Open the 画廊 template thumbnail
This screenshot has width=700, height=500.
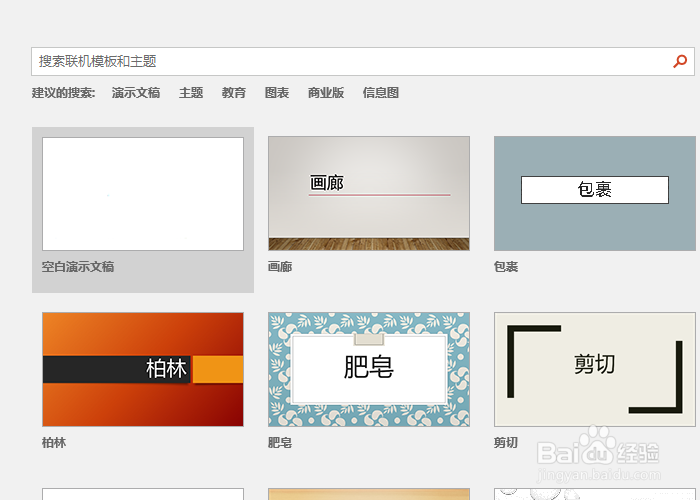(369, 193)
